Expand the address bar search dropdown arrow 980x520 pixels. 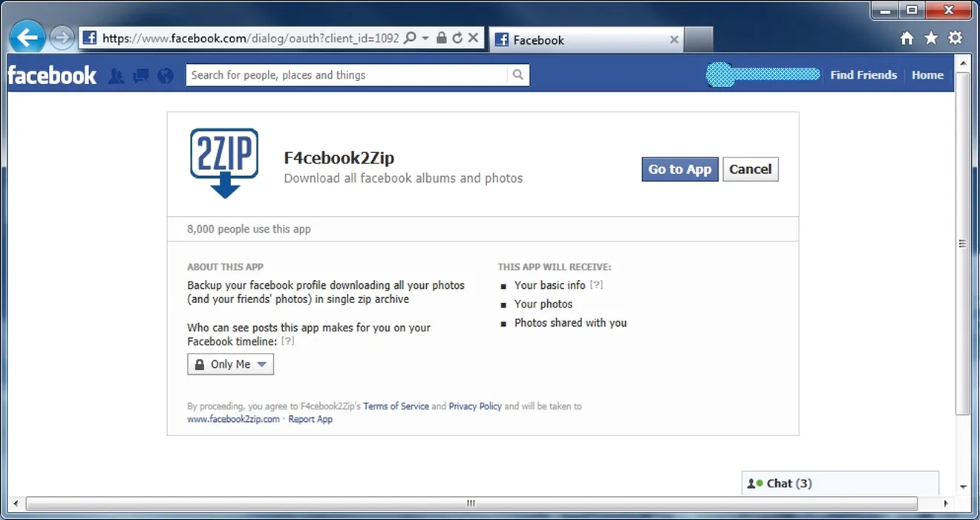pos(425,38)
